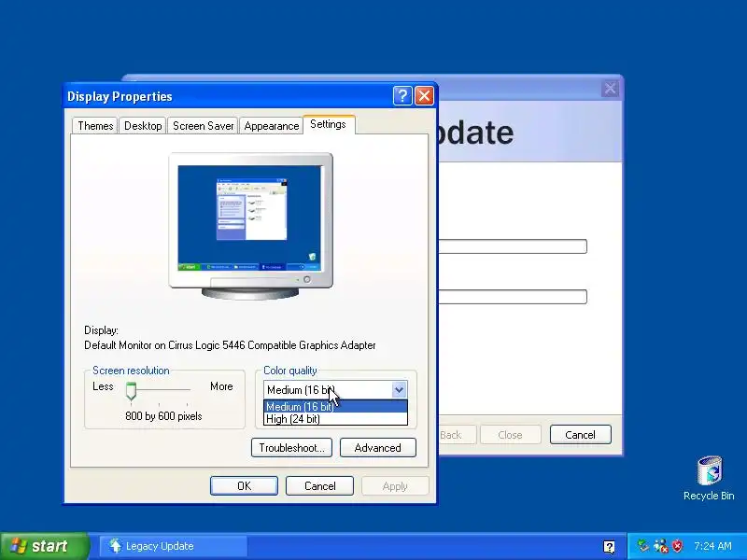
Task: Click Cancel in Display Properties
Action: pos(319,485)
